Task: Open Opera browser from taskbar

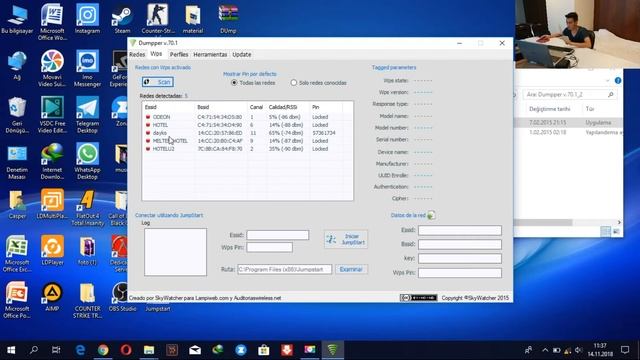Action: (x=126, y=350)
